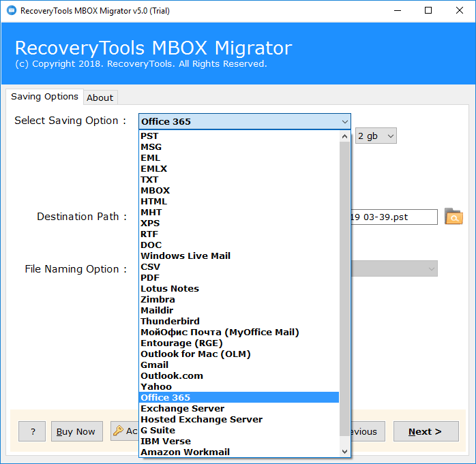Choose MSG from the saving list

pyautogui.click(x=239, y=146)
